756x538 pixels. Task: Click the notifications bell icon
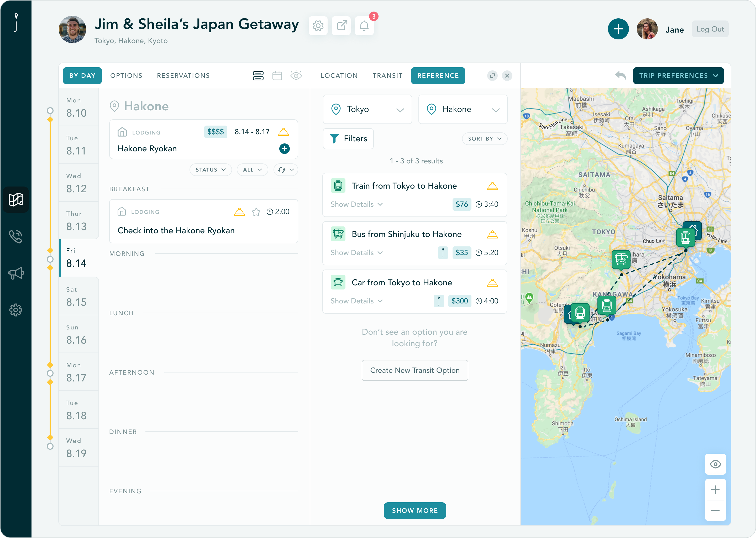(x=364, y=26)
